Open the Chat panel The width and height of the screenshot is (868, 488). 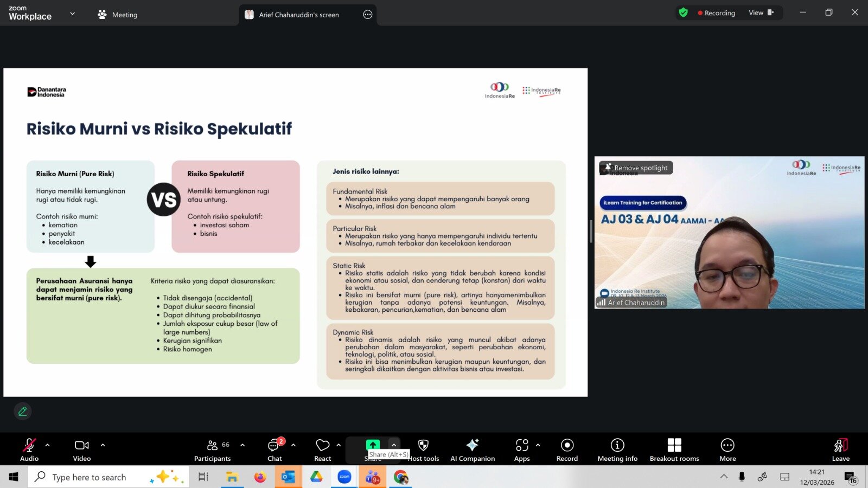click(x=275, y=450)
